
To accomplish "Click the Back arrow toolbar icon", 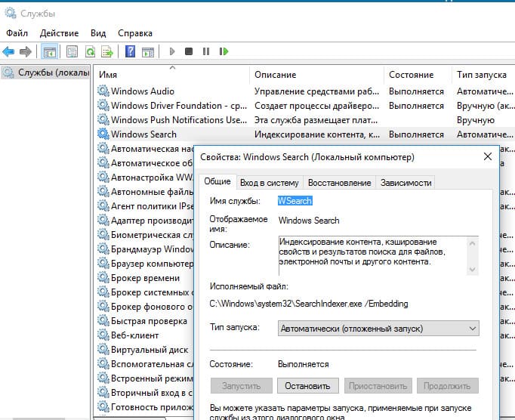I will point(8,51).
